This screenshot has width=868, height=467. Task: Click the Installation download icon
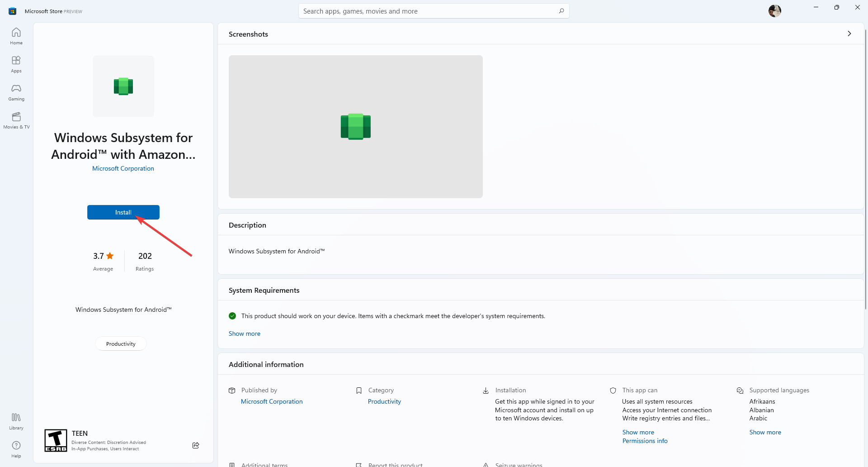486,391
